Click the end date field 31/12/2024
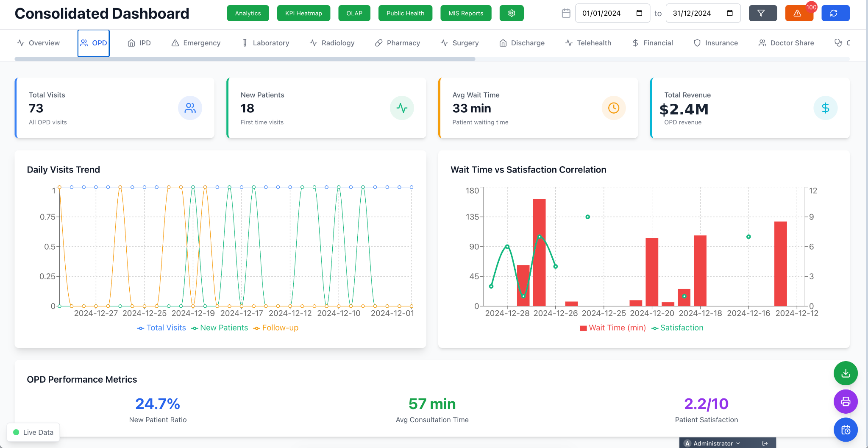The width and height of the screenshot is (868, 448). (x=703, y=13)
